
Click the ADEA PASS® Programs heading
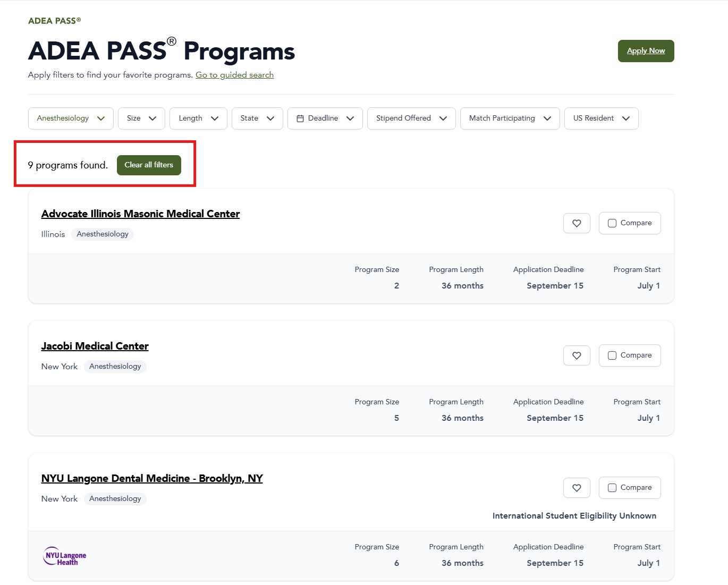coord(162,50)
